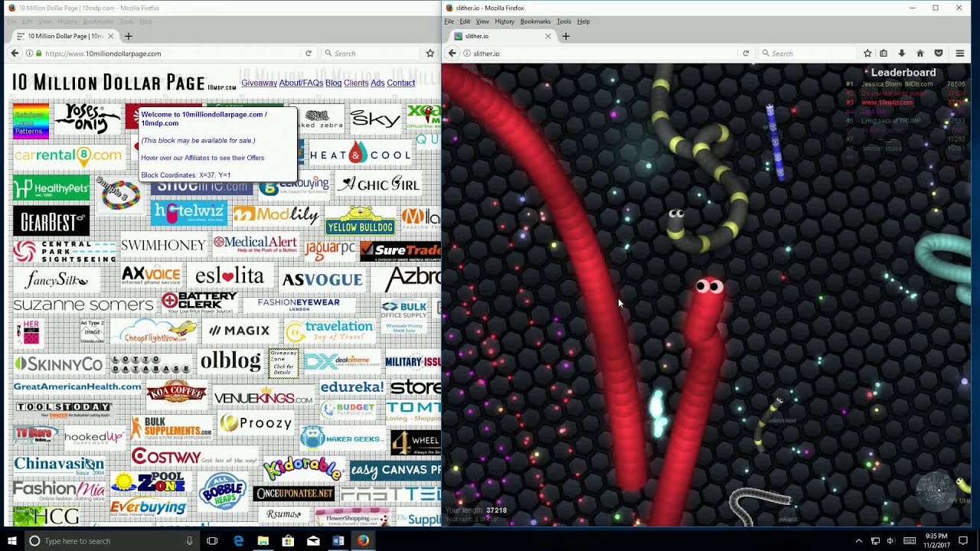The height and width of the screenshot is (551, 980).
Task: Reload the 10milliondollarpage.com page
Action: 309,54
